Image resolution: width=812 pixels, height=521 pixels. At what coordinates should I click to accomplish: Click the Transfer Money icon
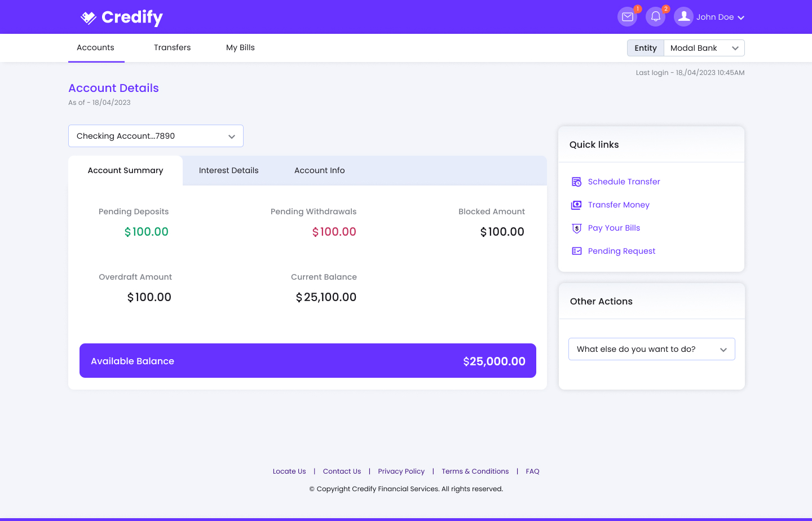coord(576,205)
